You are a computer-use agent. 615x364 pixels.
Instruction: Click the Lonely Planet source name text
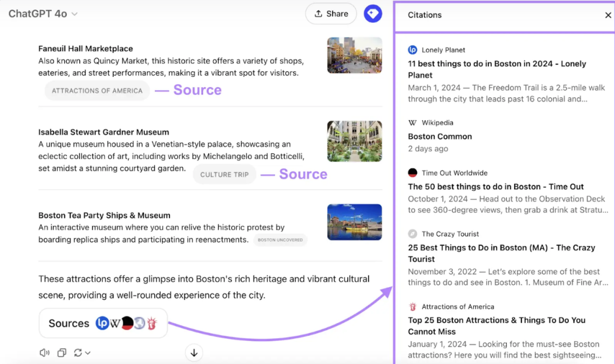pos(443,50)
